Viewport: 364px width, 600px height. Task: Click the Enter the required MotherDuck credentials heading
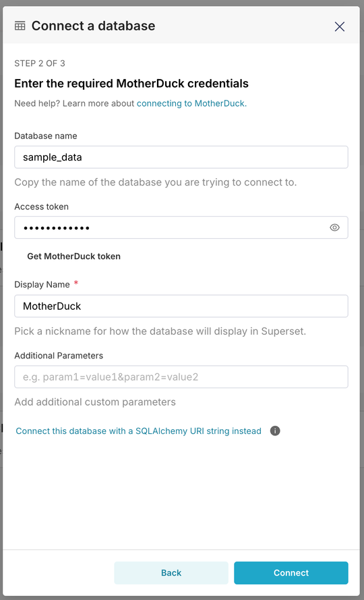[131, 84]
